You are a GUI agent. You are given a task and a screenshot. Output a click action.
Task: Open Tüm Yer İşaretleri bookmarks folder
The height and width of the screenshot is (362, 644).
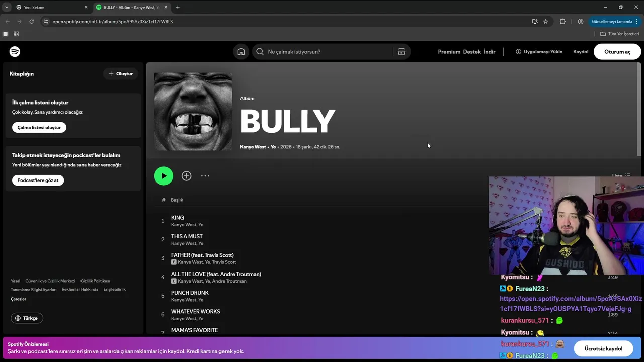pos(619,34)
